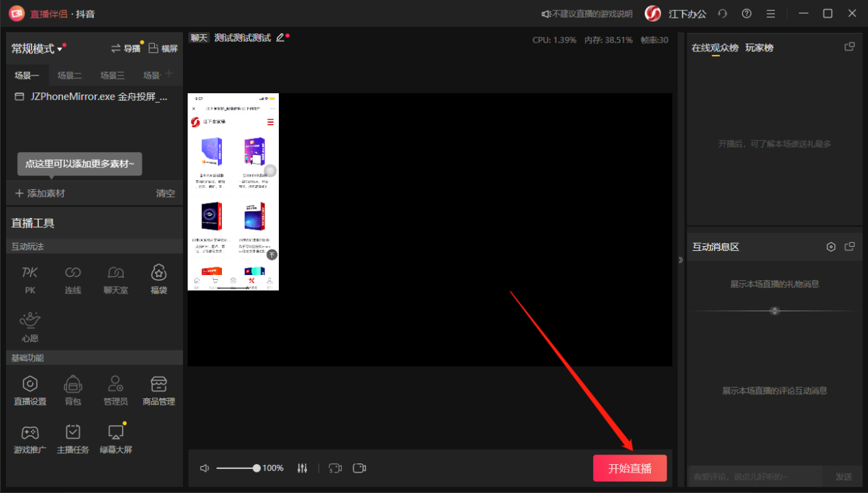Switch to 场景三 tab
868x493 pixels.
click(112, 75)
